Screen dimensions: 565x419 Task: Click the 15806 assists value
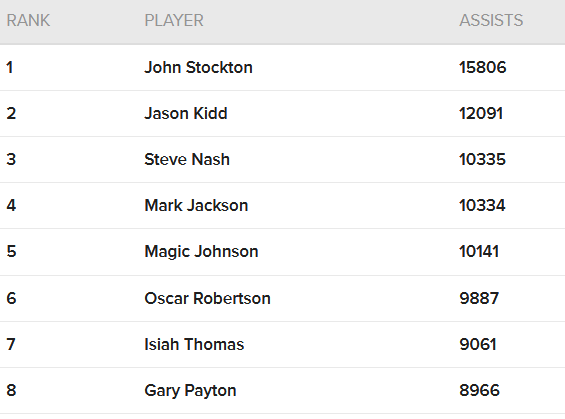coord(483,67)
